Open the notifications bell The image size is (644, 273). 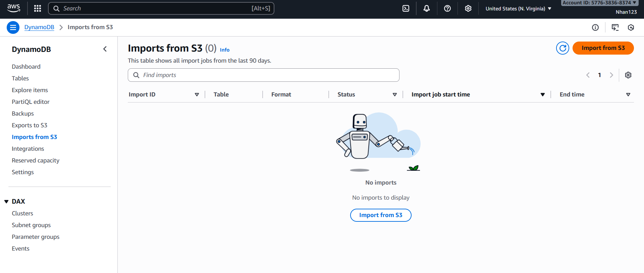pos(427,8)
